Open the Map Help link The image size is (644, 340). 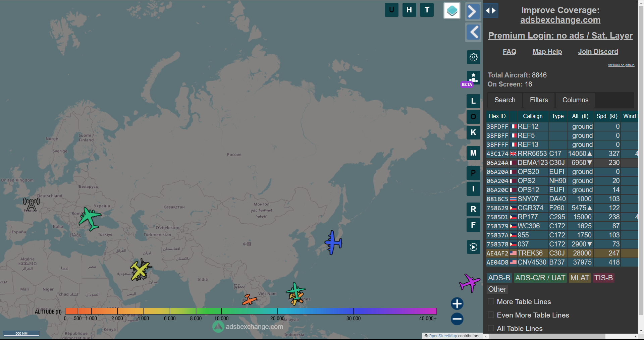547,52
